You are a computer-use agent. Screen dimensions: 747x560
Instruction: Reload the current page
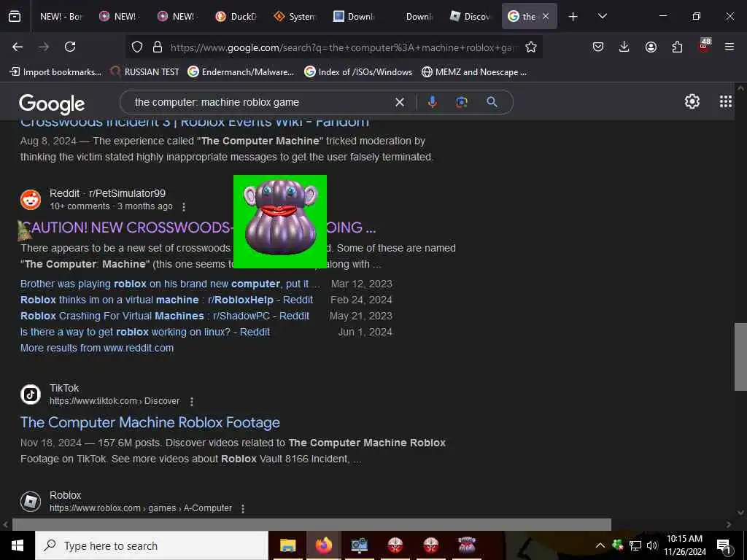(70, 47)
